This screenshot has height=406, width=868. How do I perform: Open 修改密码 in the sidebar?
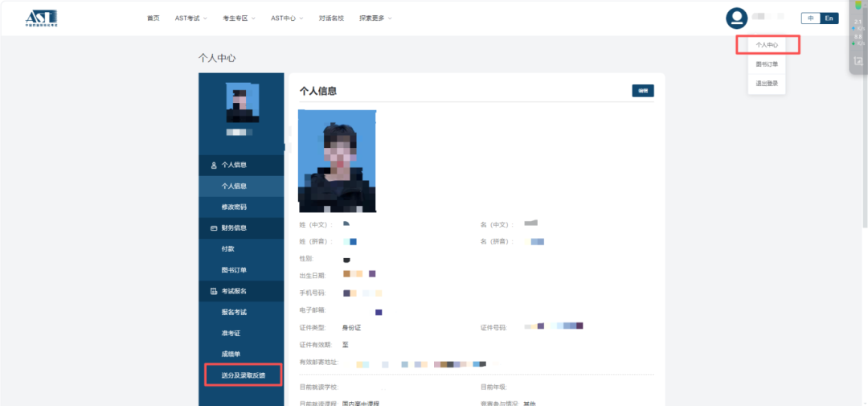(x=241, y=207)
